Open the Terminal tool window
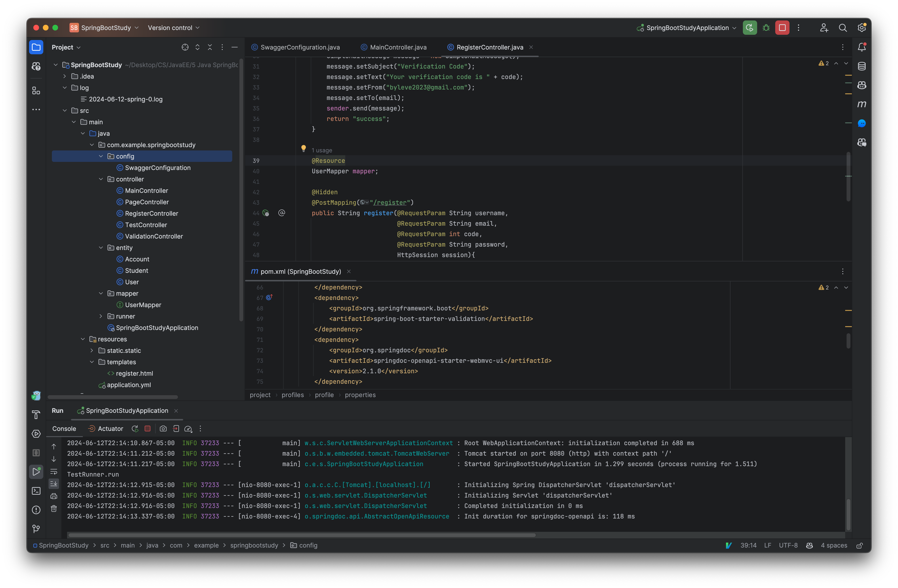 point(36,491)
